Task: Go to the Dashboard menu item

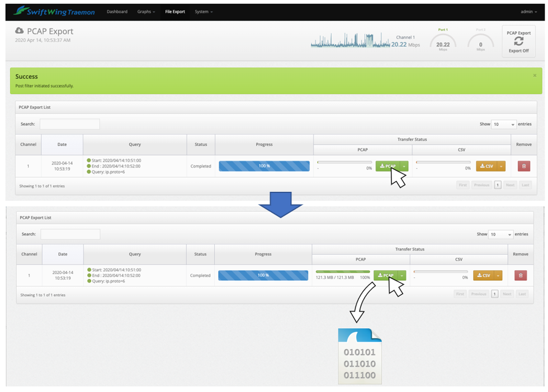Action: [117, 11]
